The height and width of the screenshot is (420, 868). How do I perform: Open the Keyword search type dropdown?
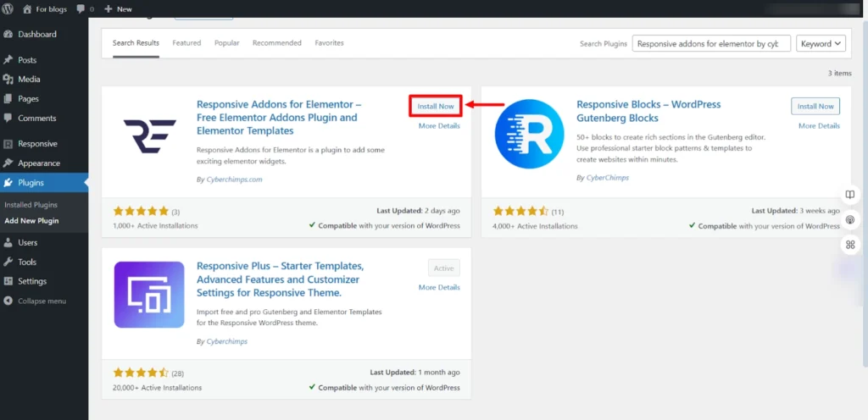(x=821, y=44)
